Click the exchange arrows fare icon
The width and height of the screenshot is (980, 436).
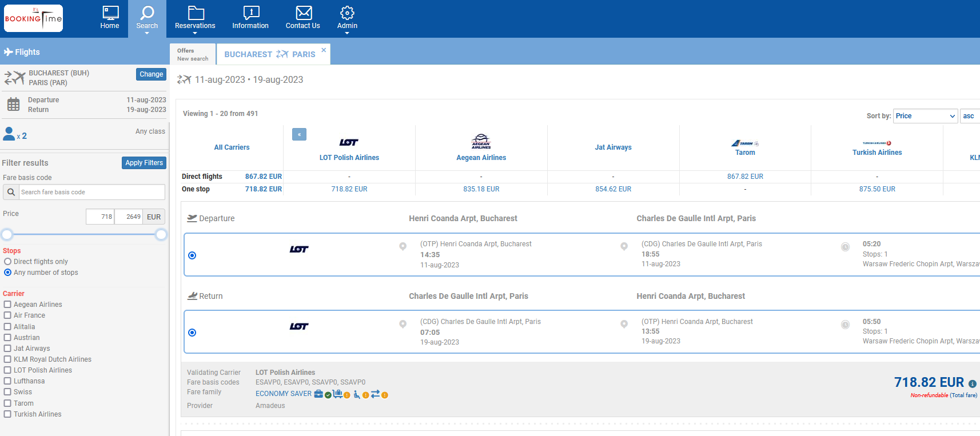coord(376,394)
